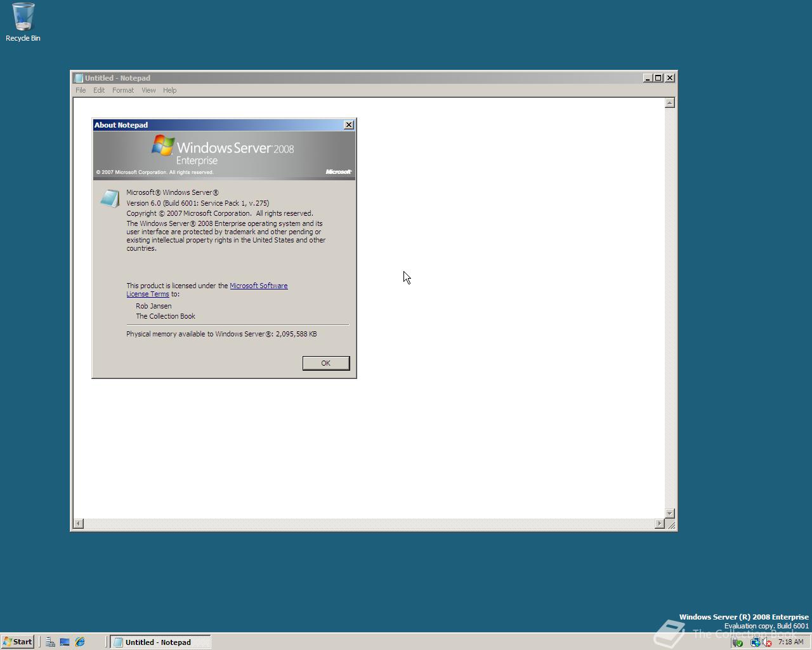The image size is (812, 650).
Task: Click the Notepad vertical scrollbar up arrow
Action: (669, 103)
